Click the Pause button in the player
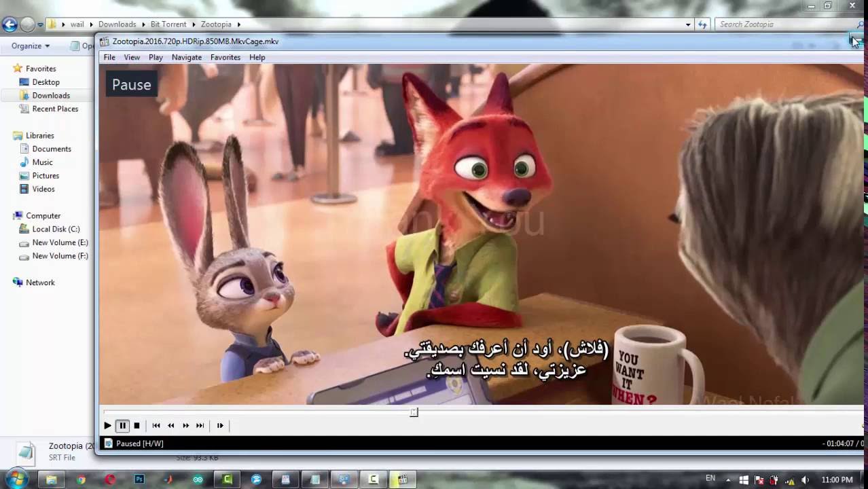 (122, 426)
